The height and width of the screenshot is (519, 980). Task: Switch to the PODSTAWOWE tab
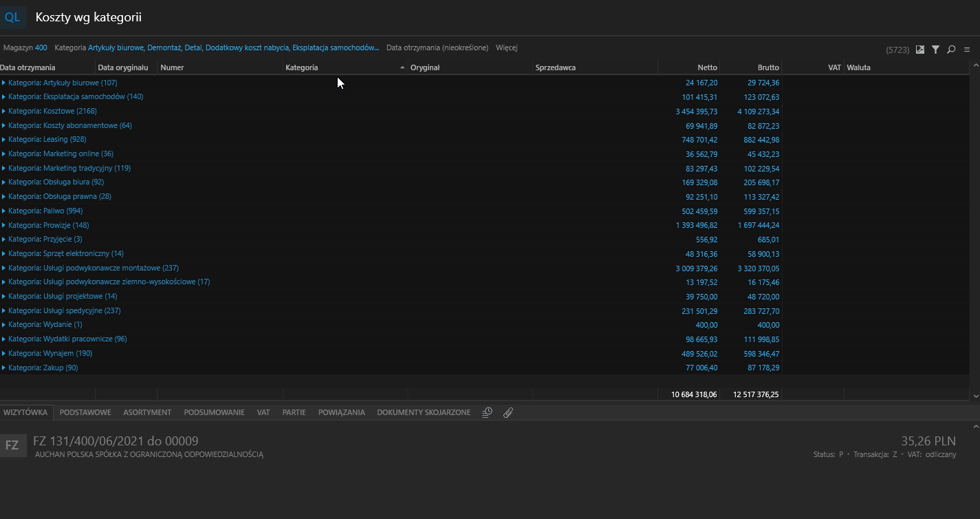pyautogui.click(x=85, y=412)
